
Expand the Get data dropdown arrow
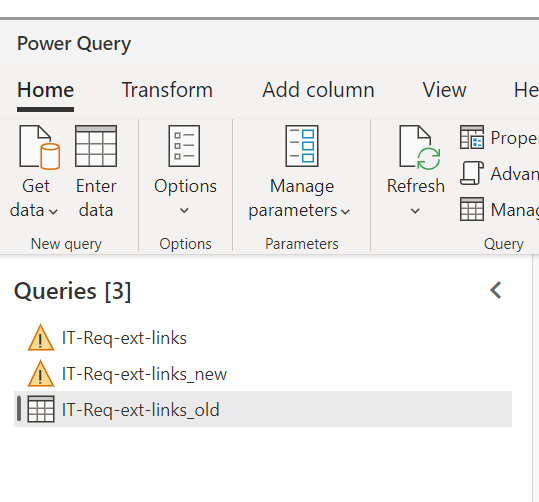[53, 211]
